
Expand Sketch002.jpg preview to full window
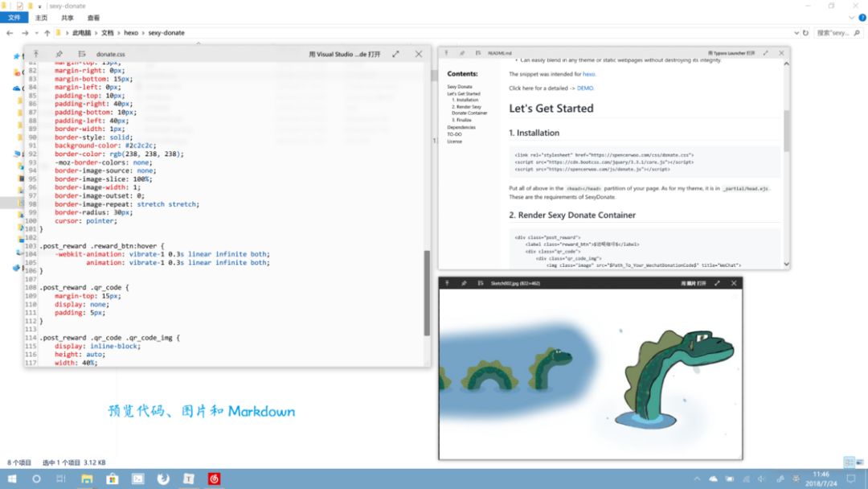click(717, 283)
